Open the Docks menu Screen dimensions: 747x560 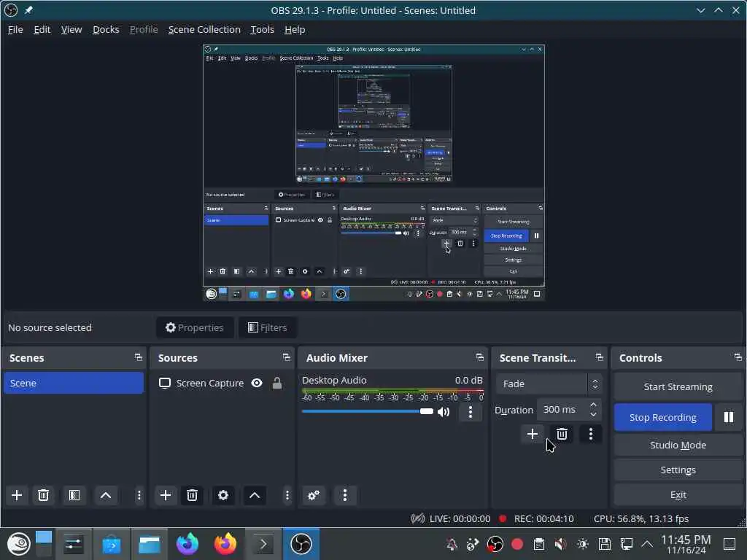[x=106, y=29]
